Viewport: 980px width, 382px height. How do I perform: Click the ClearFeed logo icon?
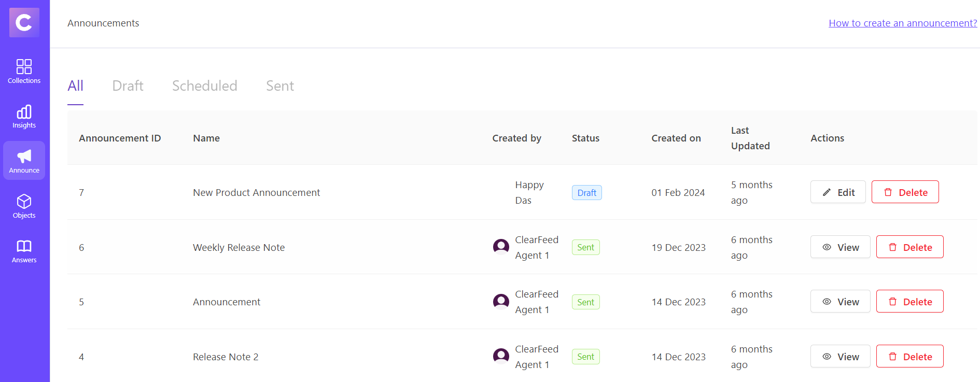tap(24, 22)
